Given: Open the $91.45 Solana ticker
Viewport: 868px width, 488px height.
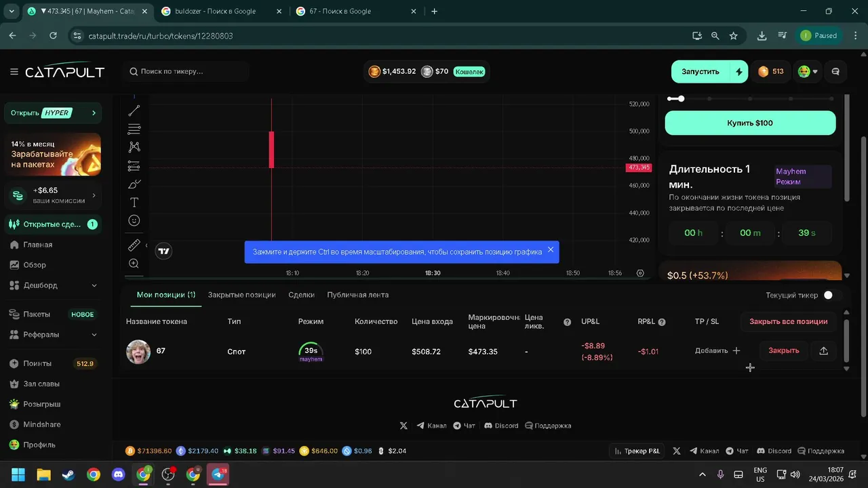Looking at the screenshot, I should 278,451.
